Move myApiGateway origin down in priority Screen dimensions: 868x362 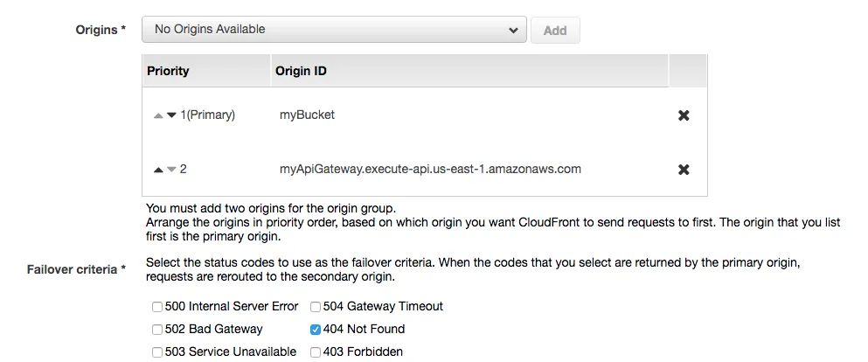171,170
